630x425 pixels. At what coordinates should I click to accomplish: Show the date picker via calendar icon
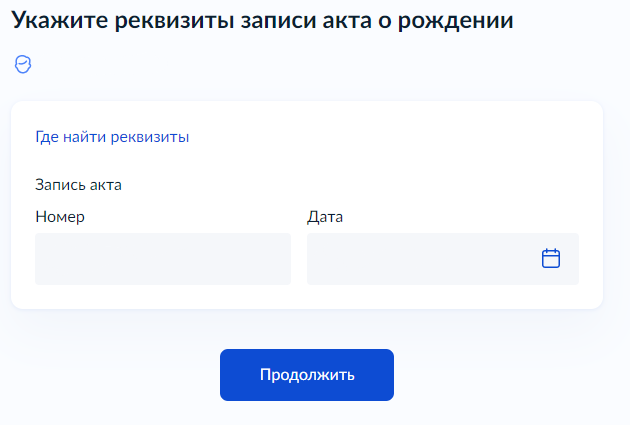pos(550,258)
